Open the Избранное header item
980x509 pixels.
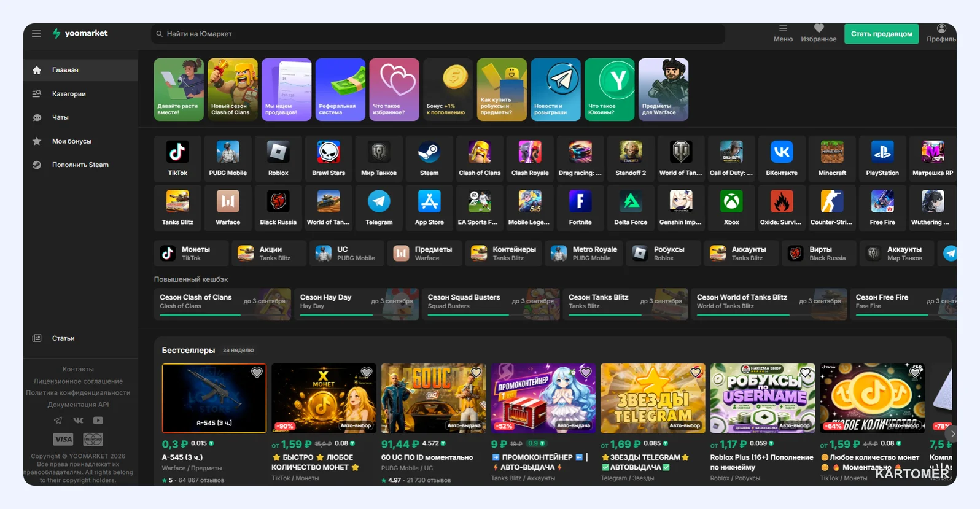pos(819,33)
